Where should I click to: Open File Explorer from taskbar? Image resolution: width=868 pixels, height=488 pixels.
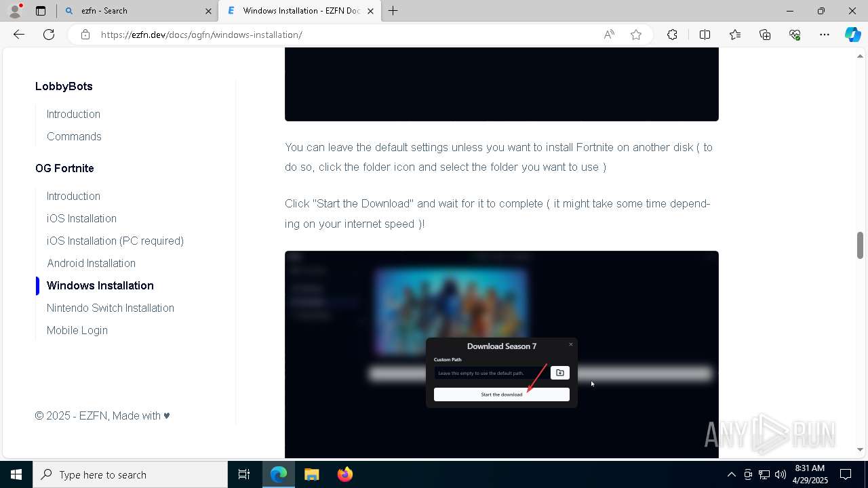[x=312, y=474]
